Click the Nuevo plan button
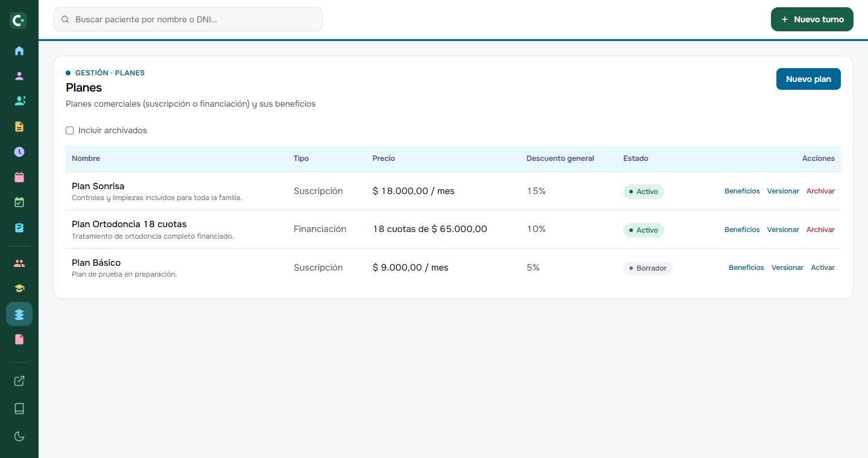Image resolution: width=868 pixels, height=458 pixels. pyautogui.click(x=808, y=79)
